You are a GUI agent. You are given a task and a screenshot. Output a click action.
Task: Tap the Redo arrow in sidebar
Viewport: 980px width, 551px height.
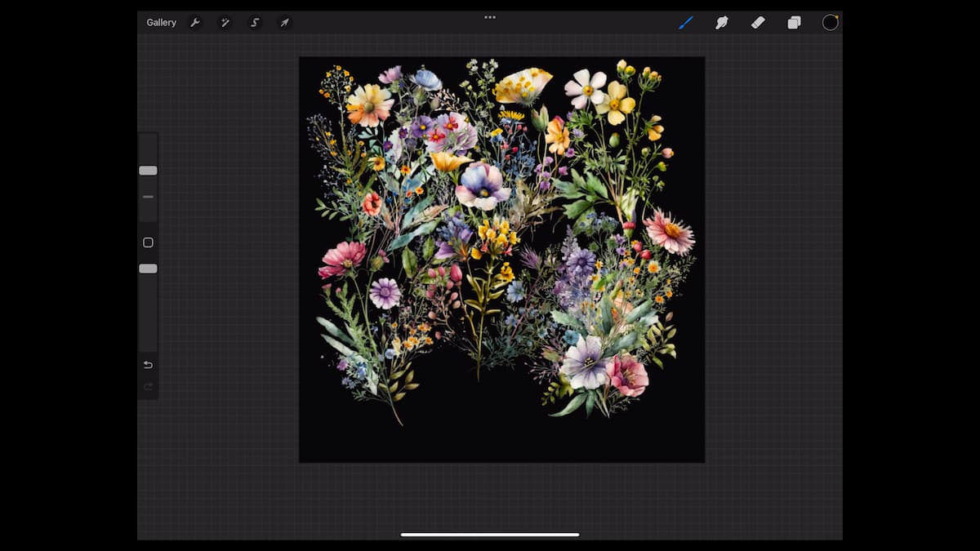(148, 386)
